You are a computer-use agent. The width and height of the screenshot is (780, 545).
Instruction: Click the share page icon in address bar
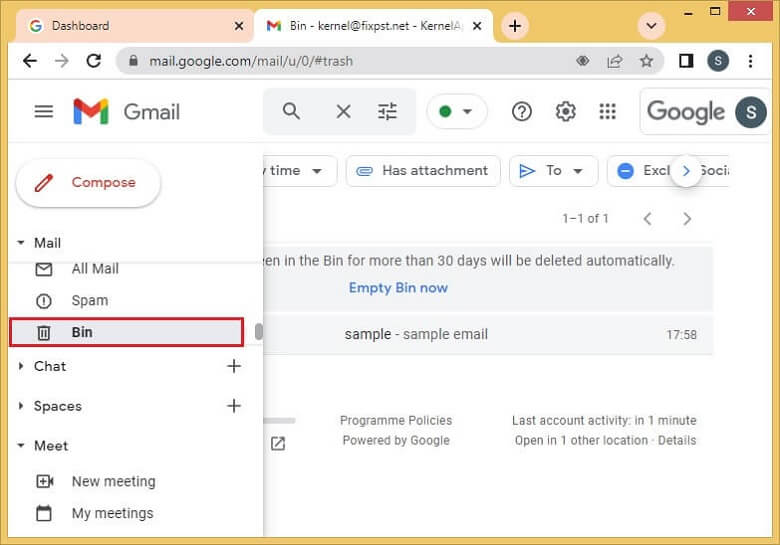click(615, 61)
